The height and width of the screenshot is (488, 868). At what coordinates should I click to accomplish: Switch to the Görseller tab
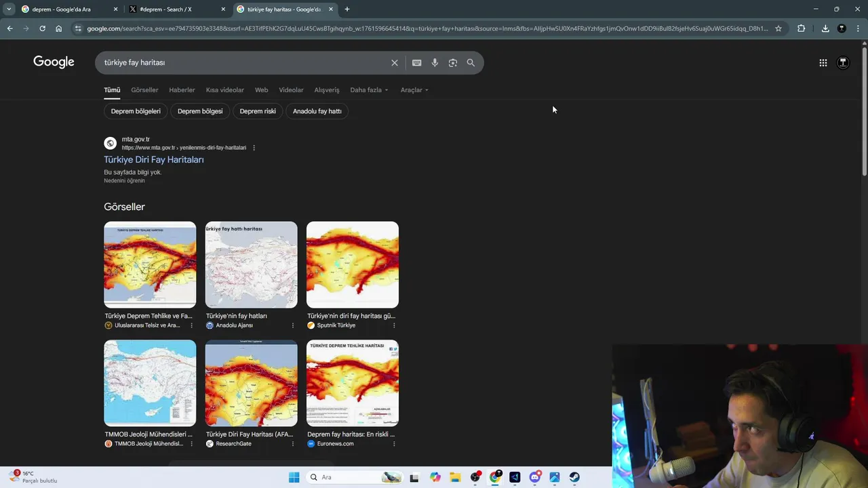pyautogui.click(x=144, y=89)
